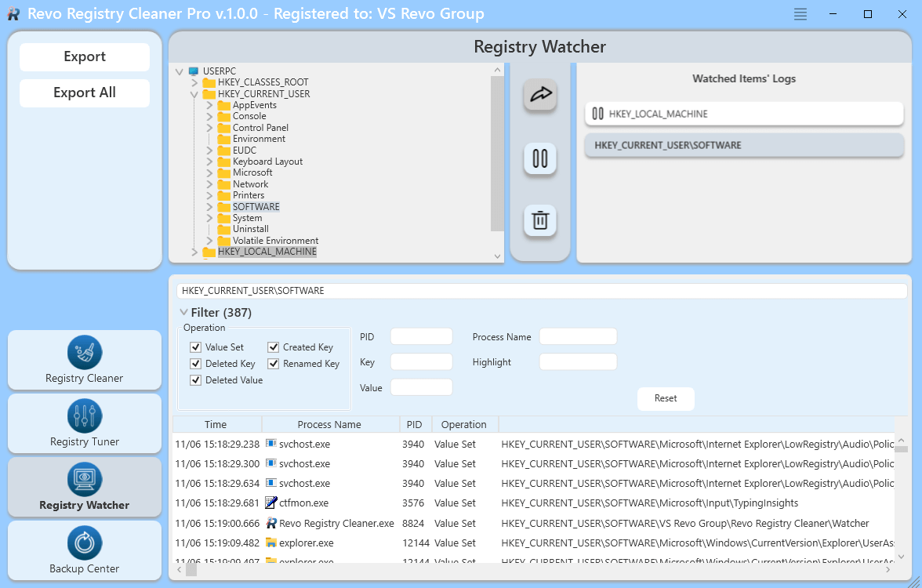Expand the HKEY_CLASSES_ROOT tree node
922x588 pixels.
[x=194, y=82]
